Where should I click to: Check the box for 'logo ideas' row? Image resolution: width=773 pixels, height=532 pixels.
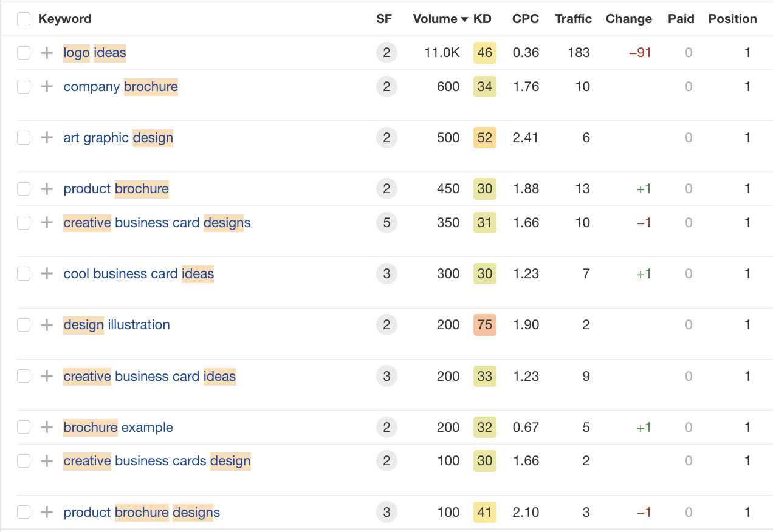(24, 53)
